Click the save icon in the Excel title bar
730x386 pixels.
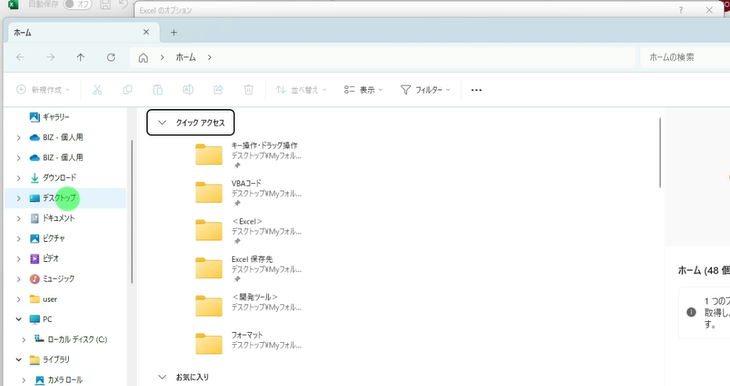106,5
